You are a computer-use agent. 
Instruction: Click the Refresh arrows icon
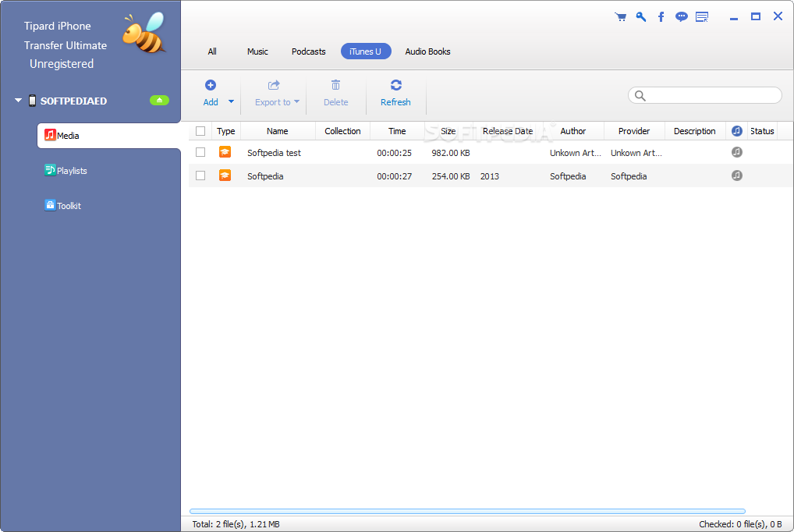point(396,85)
